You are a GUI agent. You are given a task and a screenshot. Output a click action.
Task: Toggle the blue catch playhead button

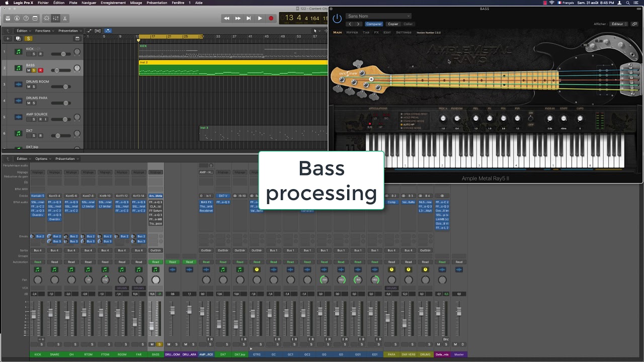click(107, 31)
